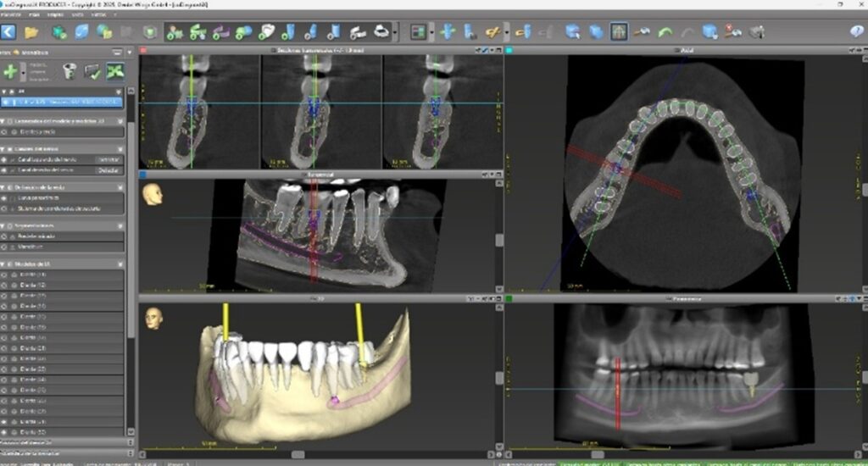The image size is (868, 466).
Task: Open the yellow folder icon
Action: coord(31,32)
